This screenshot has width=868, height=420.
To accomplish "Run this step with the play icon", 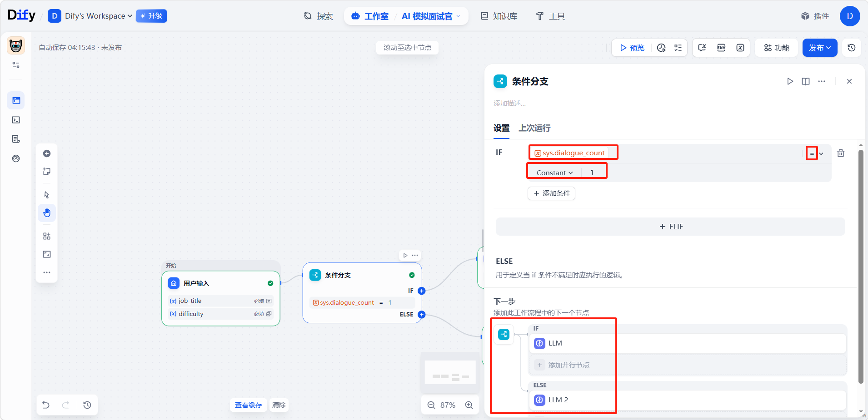I will (x=790, y=81).
